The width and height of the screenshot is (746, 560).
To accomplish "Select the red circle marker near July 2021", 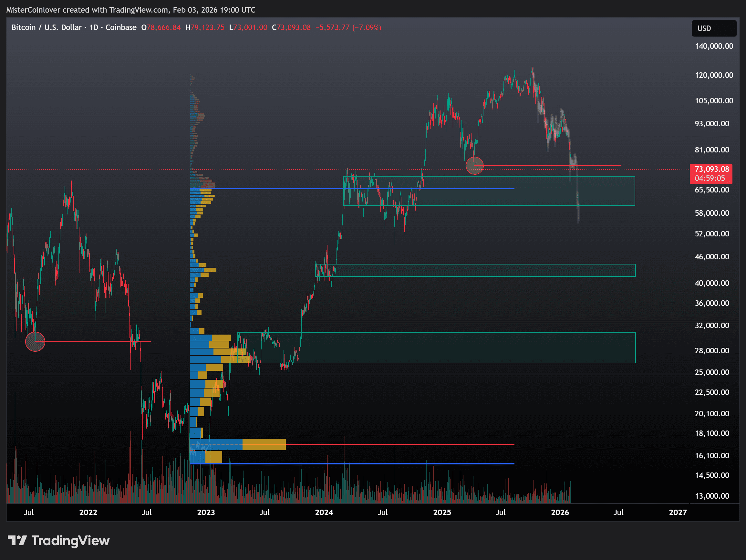I will pos(35,341).
